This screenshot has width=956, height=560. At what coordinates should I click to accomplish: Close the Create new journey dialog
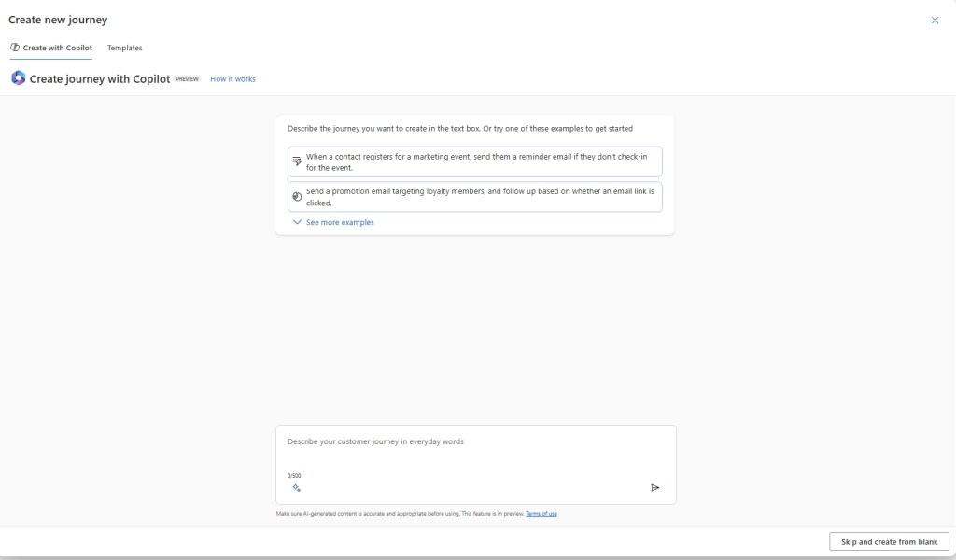935,20
